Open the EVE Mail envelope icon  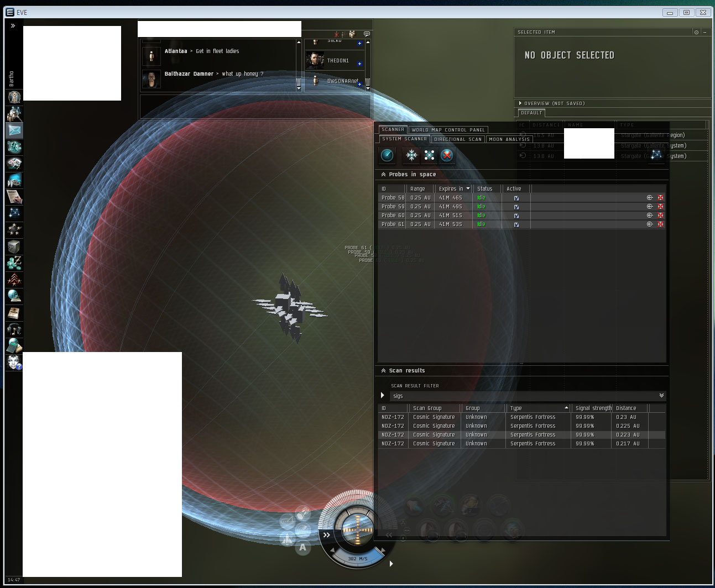(x=14, y=130)
